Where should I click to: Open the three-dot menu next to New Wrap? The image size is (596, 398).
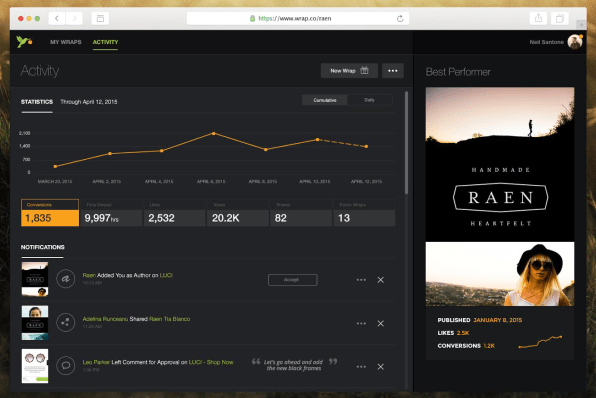(393, 71)
